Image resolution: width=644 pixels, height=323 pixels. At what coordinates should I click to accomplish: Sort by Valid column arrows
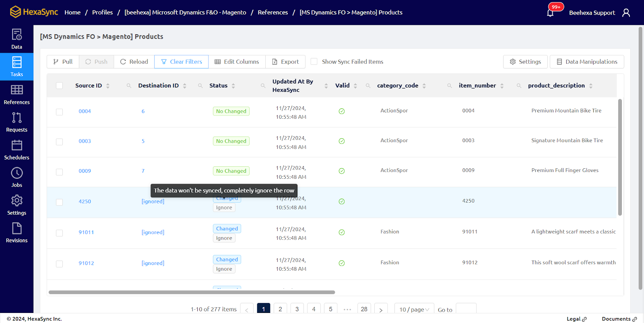(355, 86)
